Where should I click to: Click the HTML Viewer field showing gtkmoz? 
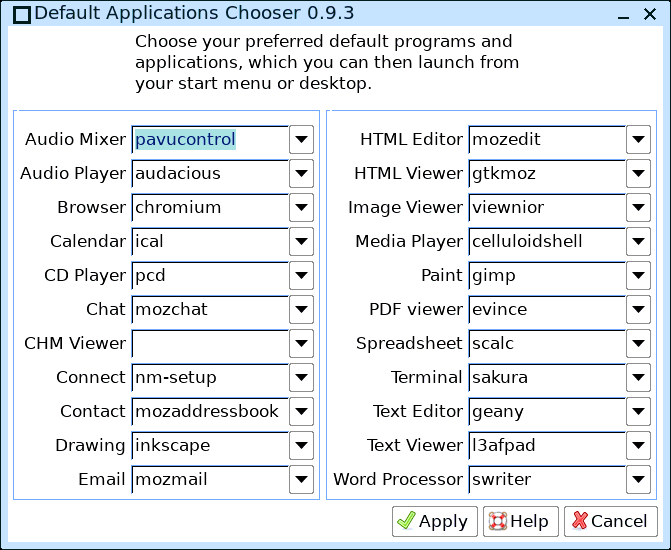coord(547,173)
